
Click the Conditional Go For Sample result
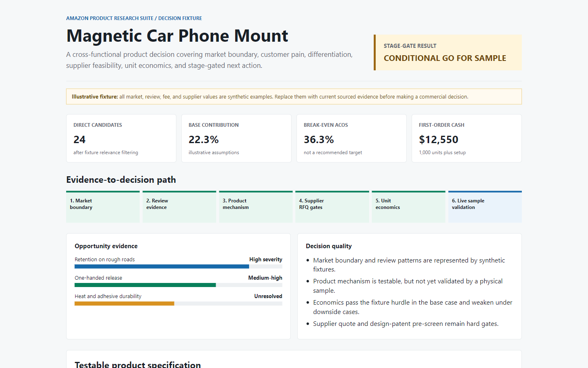click(x=445, y=58)
